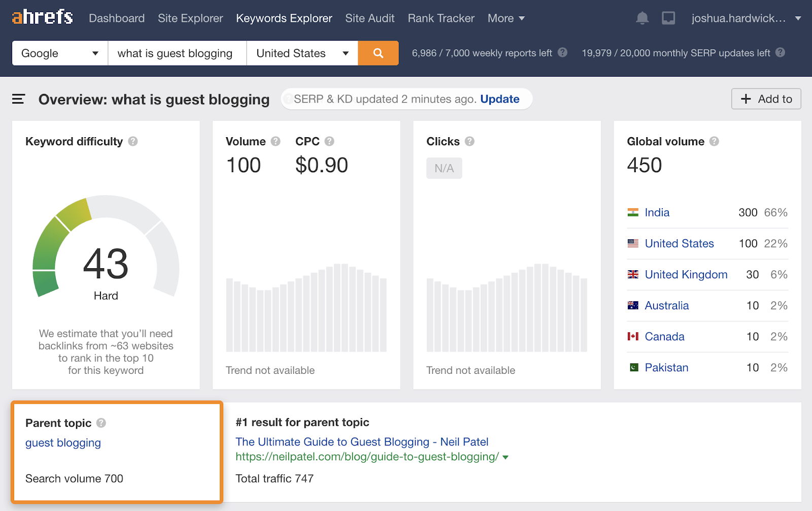Open the hamburger sidebar menu

(x=18, y=99)
